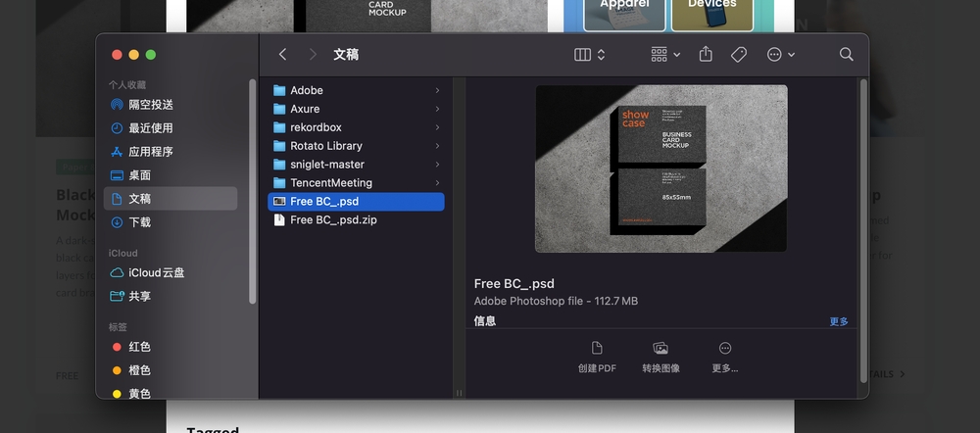Image resolution: width=980 pixels, height=433 pixels.
Task: Expand the Adobe folder chevron
Action: pyautogui.click(x=437, y=90)
